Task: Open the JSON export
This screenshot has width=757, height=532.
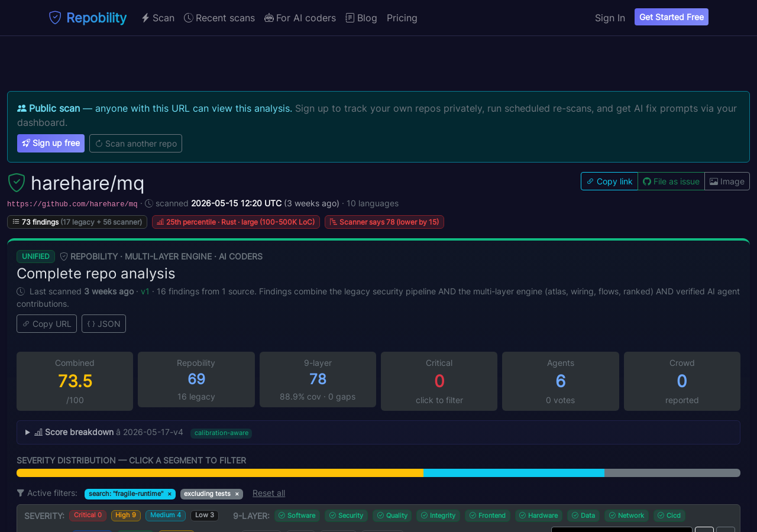Action: click(103, 323)
